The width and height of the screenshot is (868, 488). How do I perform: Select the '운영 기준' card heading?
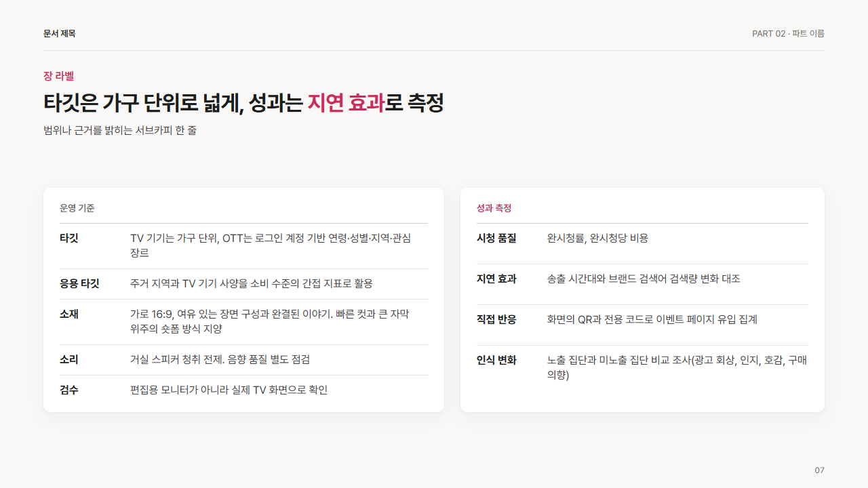pos(77,208)
